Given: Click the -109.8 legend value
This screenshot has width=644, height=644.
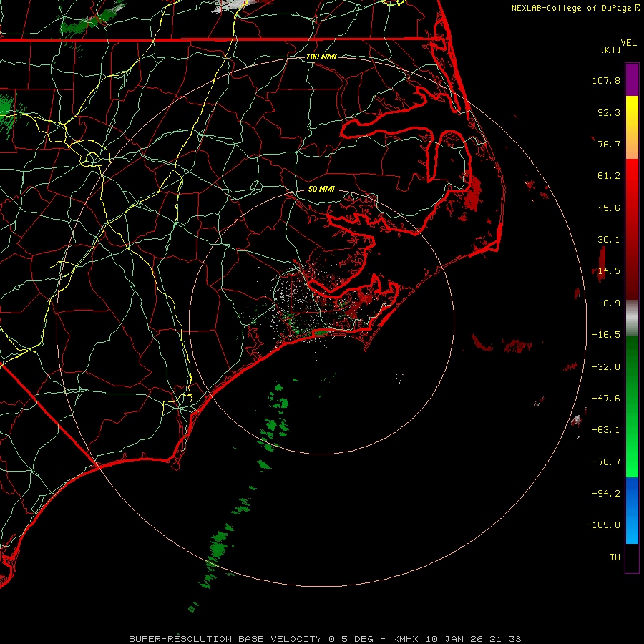Looking at the screenshot, I should [x=603, y=525].
